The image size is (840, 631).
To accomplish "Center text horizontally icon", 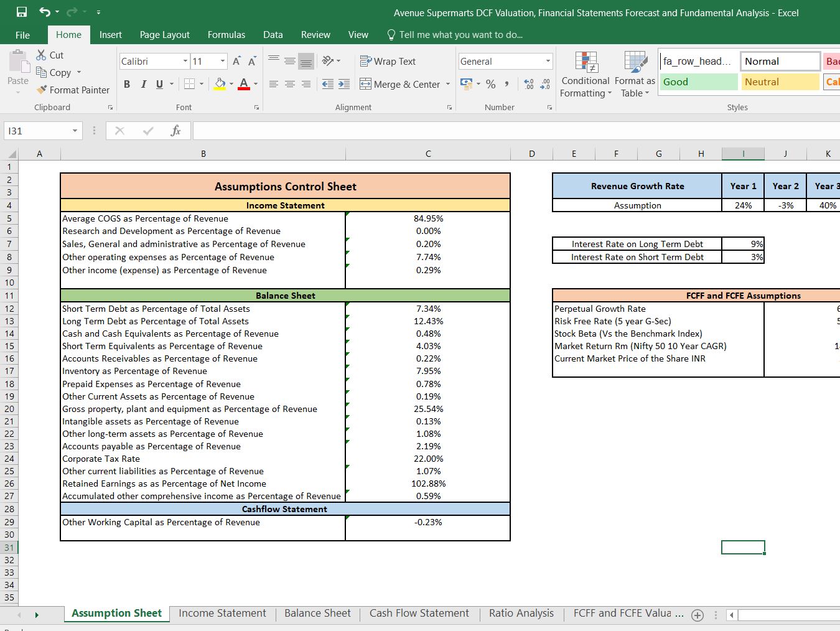I will (x=290, y=84).
